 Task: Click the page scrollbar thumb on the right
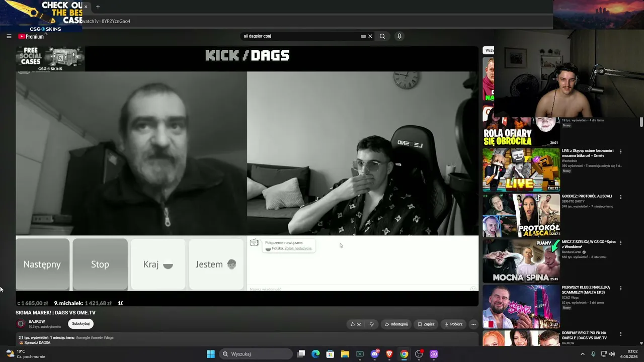coord(641,122)
